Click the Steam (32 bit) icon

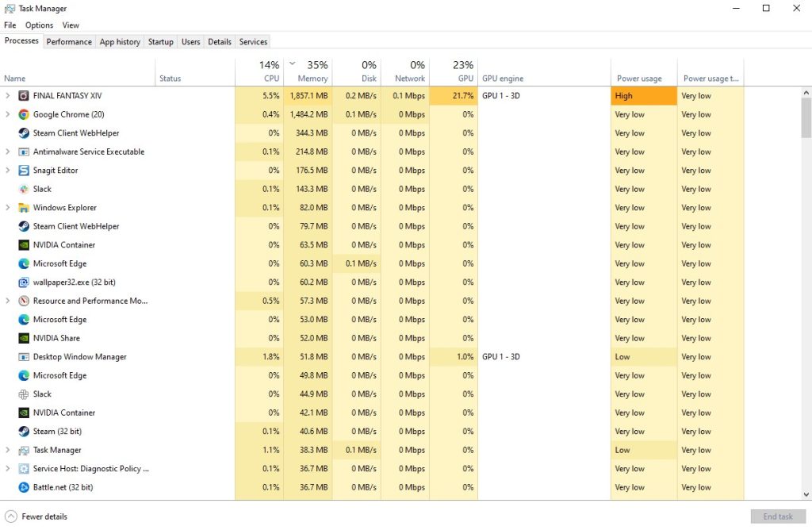(24, 432)
